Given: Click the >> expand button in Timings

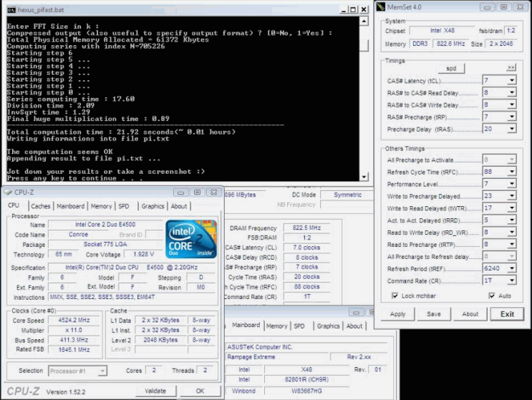Looking at the screenshot, I should point(511,67).
